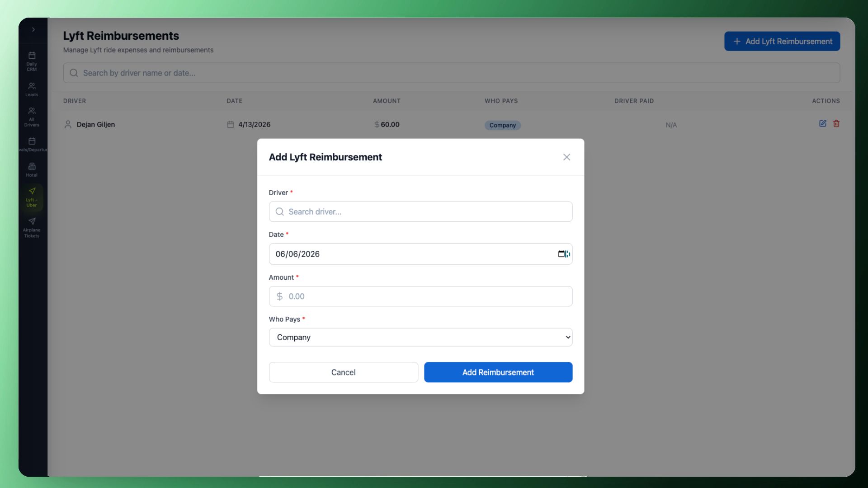Open Arrivals/Departures in the sidebar
868x488 pixels.
pyautogui.click(x=33, y=145)
